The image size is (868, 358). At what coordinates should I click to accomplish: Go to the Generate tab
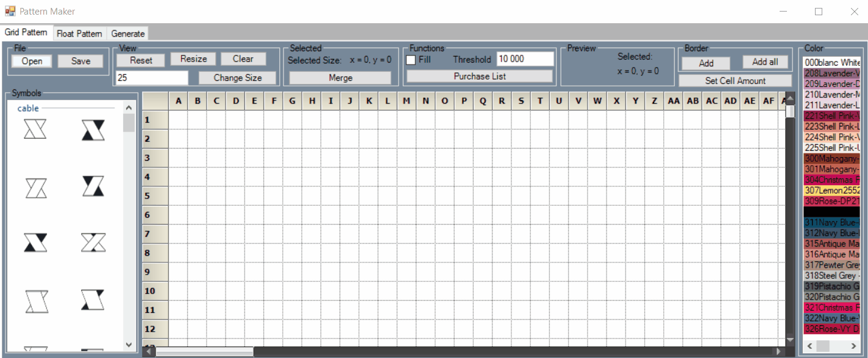[x=128, y=33]
